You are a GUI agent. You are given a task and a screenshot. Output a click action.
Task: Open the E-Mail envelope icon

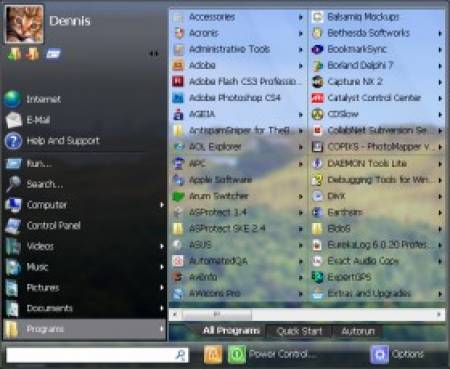click(x=13, y=120)
